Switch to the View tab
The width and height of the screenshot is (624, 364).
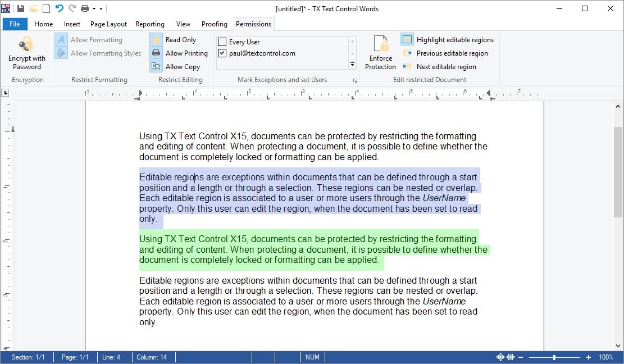pyautogui.click(x=183, y=24)
